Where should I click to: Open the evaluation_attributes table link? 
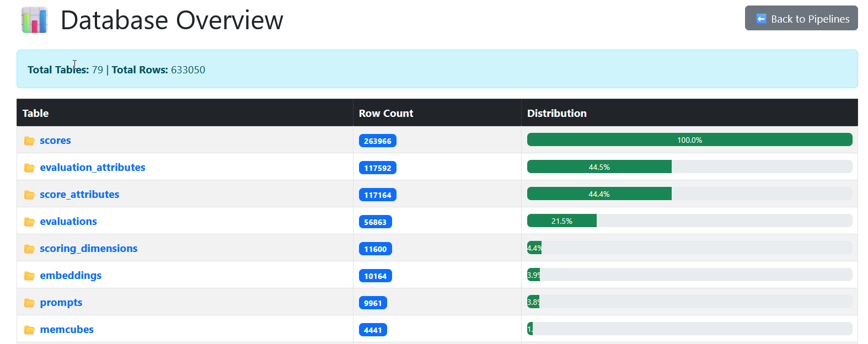93,168
